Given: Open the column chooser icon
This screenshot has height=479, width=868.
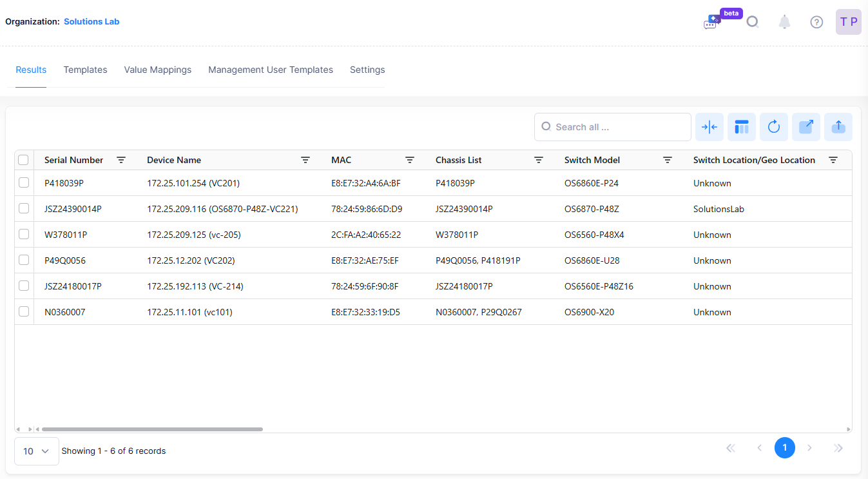Looking at the screenshot, I should (742, 127).
